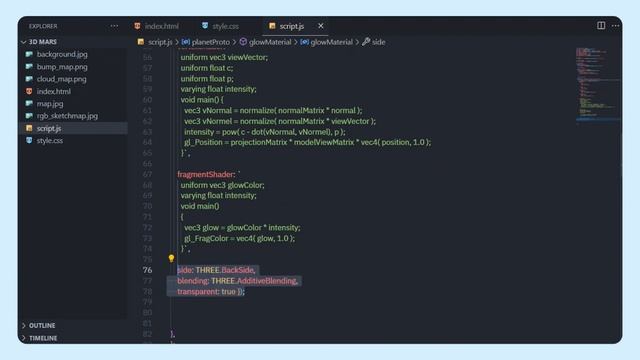This screenshot has width=640, height=360.
Task: Click the minimap code overview
Action: (x=598, y=85)
